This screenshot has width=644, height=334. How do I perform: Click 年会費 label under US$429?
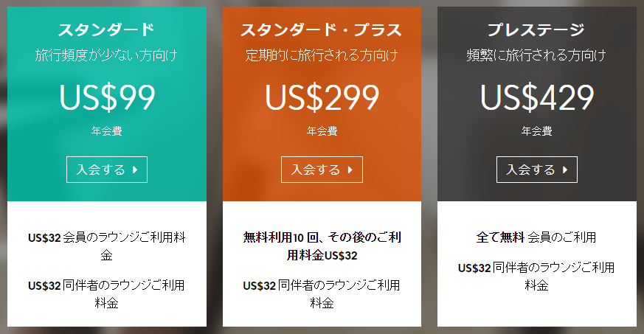(536, 132)
